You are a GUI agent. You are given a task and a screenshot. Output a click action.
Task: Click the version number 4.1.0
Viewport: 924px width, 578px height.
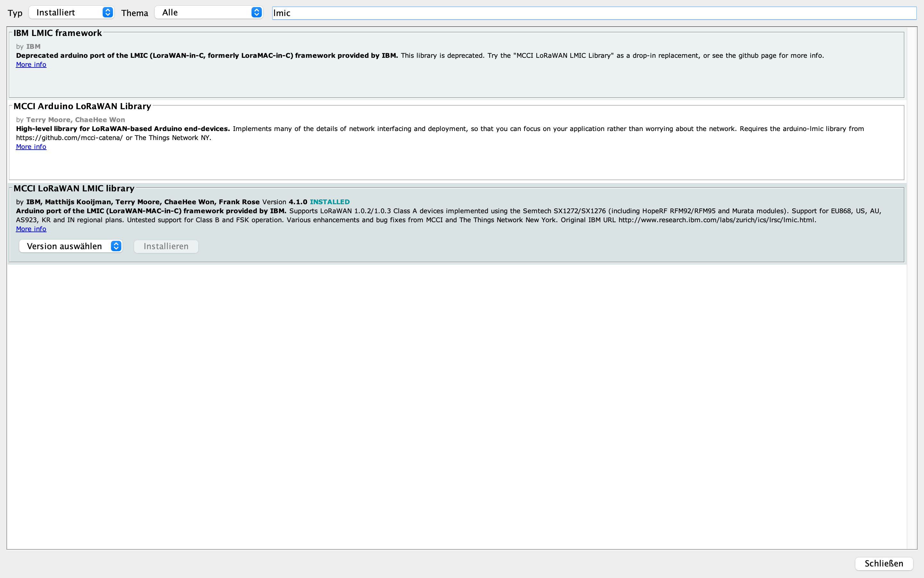click(x=298, y=202)
